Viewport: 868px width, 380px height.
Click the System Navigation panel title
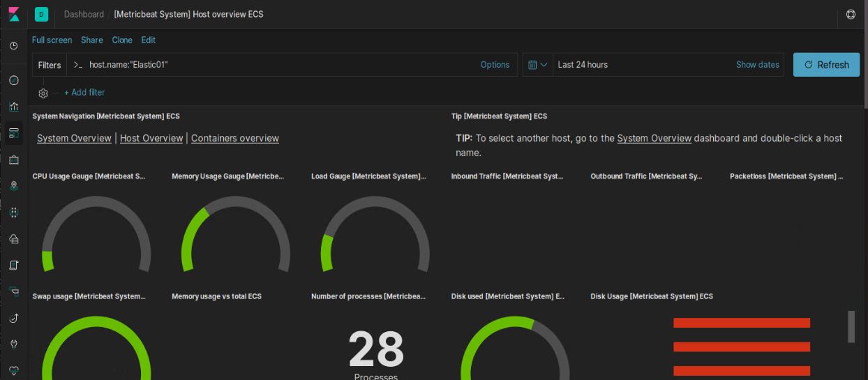point(106,116)
